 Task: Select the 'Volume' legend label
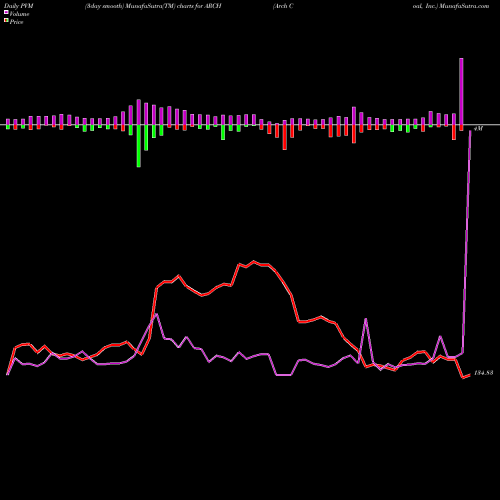19,14
